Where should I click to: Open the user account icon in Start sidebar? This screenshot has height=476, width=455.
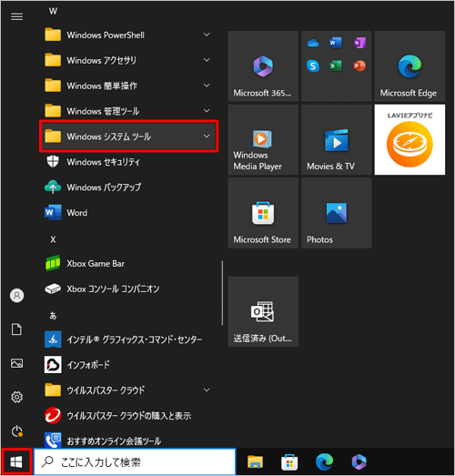17,296
